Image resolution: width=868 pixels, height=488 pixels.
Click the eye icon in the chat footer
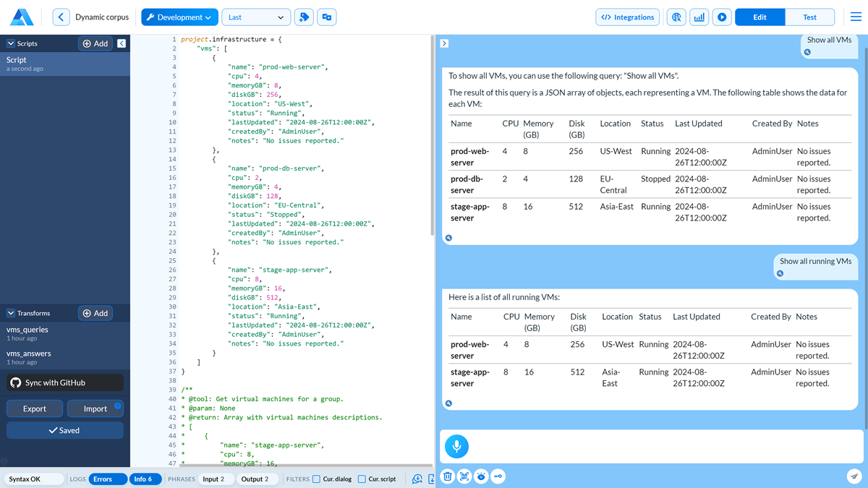(x=481, y=476)
